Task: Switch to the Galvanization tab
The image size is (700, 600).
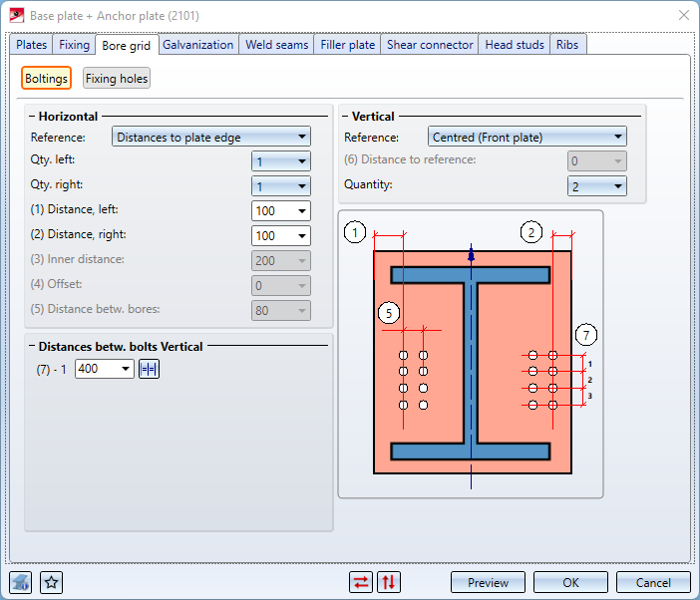Action: 198,45
